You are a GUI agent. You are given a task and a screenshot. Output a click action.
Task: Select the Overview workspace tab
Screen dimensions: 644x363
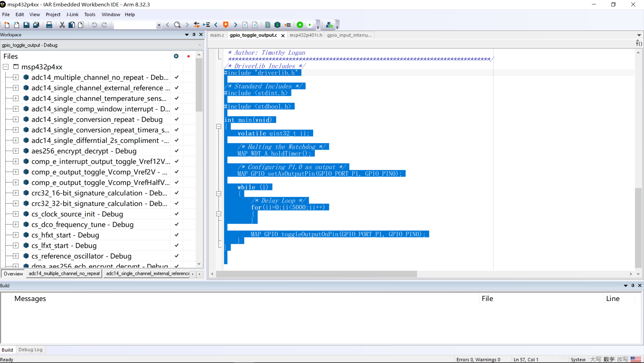click(13, 274)
